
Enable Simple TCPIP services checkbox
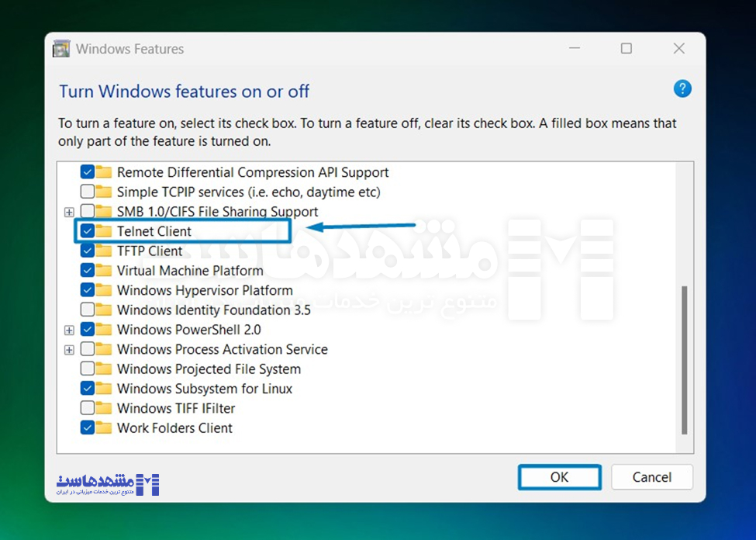click(88, 192)
